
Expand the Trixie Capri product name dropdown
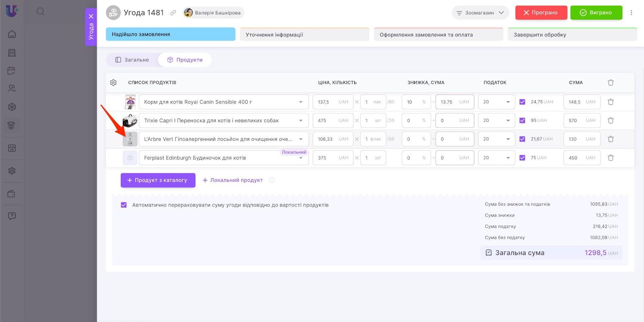pyautogui.click(x=301, y=121)
